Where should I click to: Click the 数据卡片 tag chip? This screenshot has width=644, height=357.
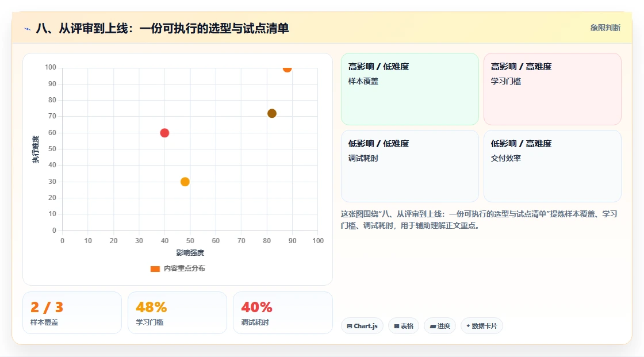[x=482, y=326]
